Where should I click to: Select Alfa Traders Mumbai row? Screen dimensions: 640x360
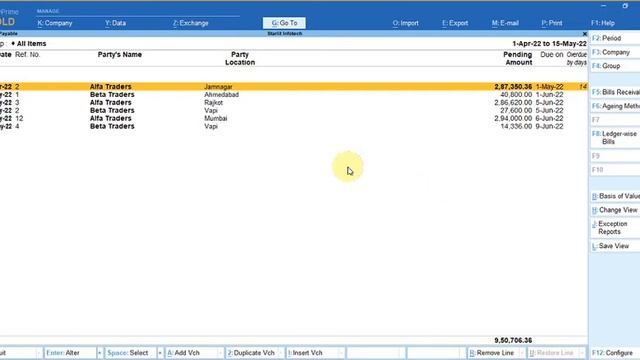(x=293, y=118)
